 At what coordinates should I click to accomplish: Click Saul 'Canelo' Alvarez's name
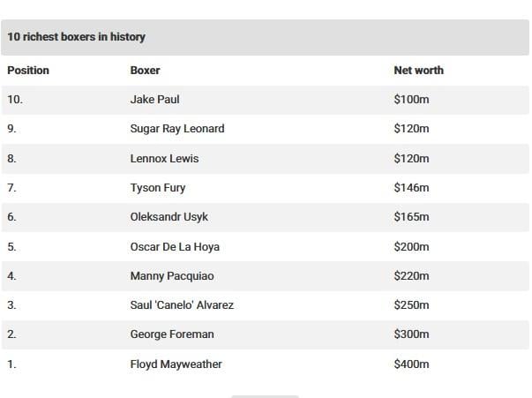pos(182,305)
